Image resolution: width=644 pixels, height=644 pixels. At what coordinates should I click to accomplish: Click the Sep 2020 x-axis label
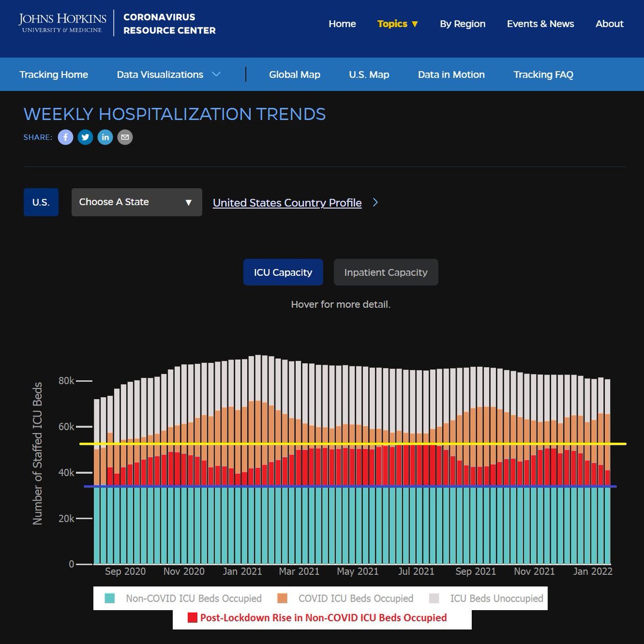pos(125,572)
